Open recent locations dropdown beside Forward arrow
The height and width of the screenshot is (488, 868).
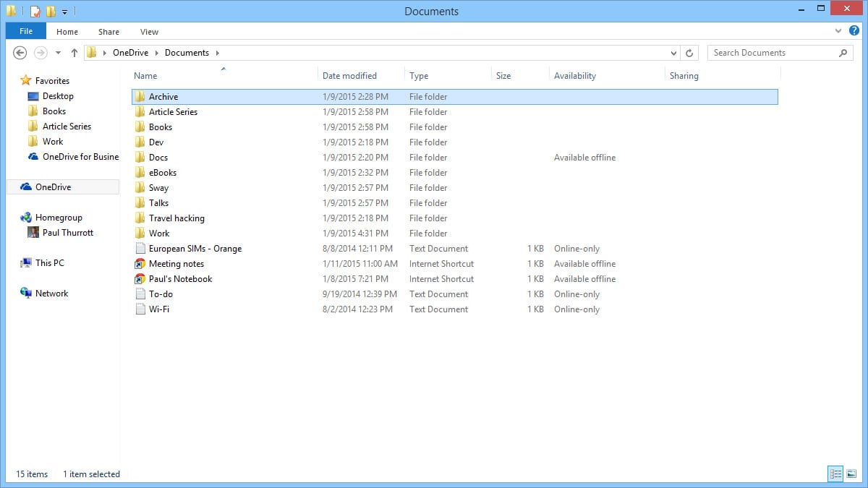tap(58, 53)
